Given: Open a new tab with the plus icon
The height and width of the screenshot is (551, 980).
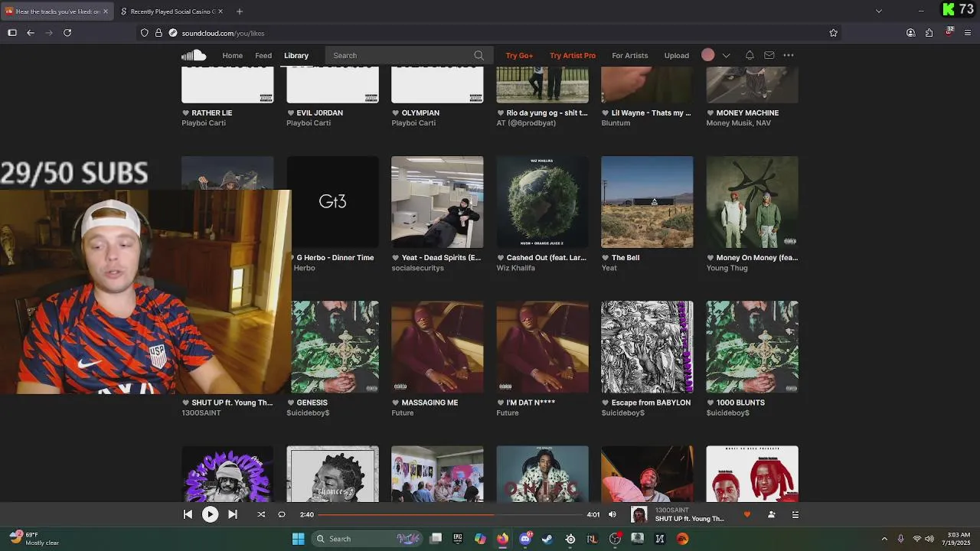Looking at the screenshot, I should tap(240, 11).
